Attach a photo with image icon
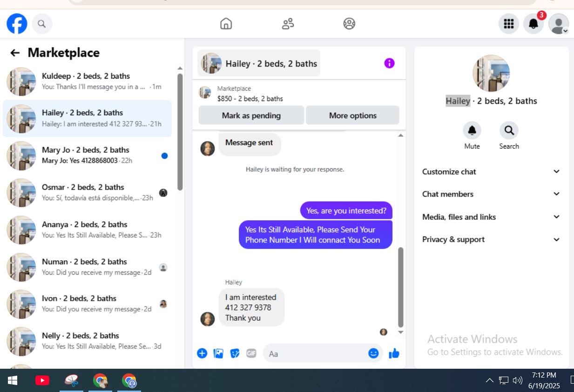Screen dimensions: 574x392 click(218, 353)
